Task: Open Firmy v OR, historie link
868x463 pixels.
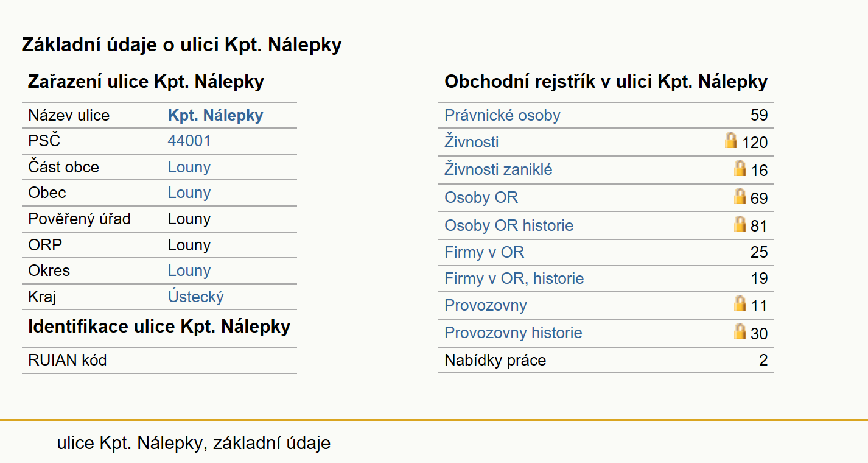Action: [514, 278]
